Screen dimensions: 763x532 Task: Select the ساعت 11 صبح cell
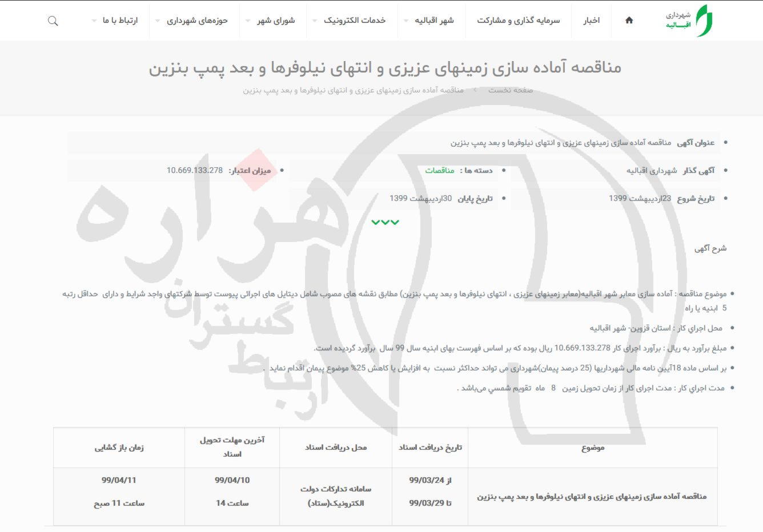pyautogui.click(x=119, y=503)
